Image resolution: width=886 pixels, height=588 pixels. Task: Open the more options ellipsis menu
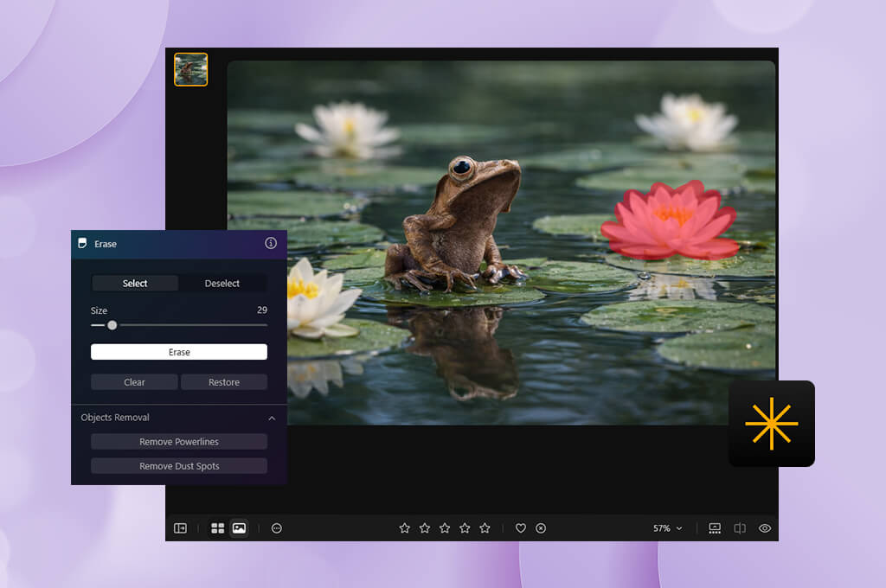click(x=276, y=528)
